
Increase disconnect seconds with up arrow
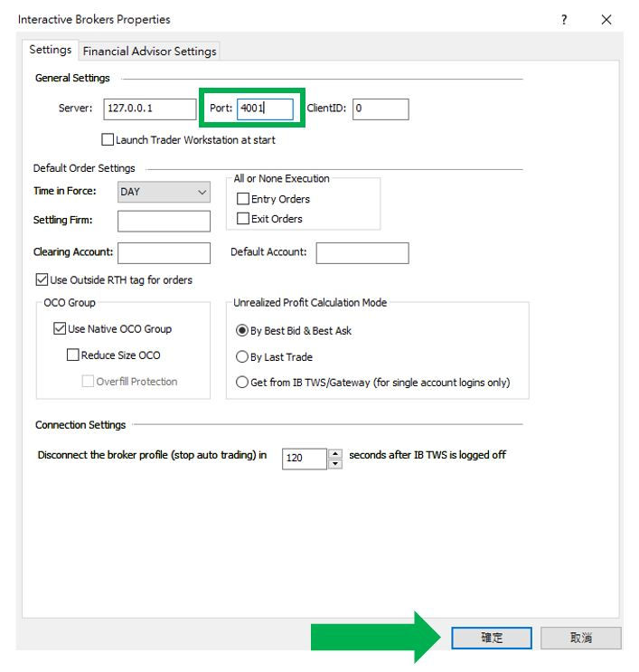335,454
